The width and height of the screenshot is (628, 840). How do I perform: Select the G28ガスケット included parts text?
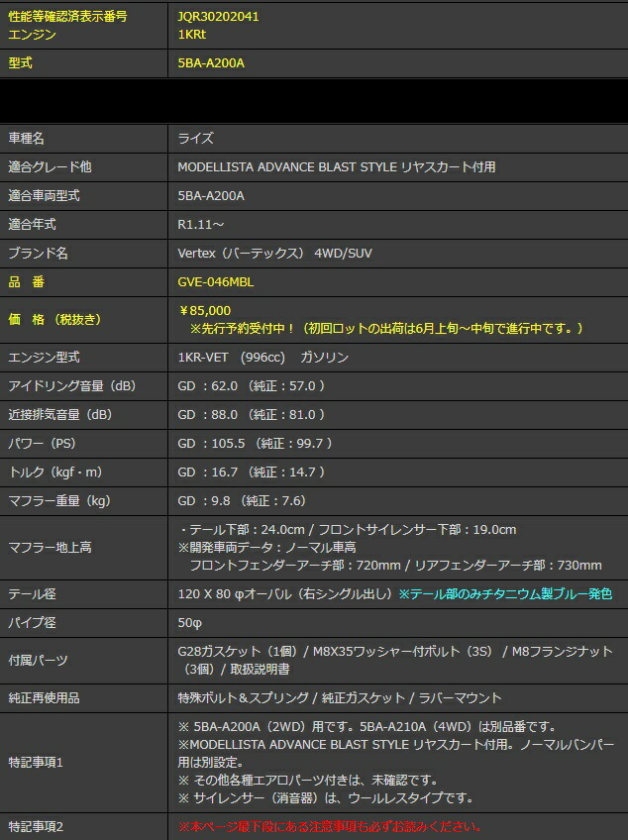tap(395, 661)
